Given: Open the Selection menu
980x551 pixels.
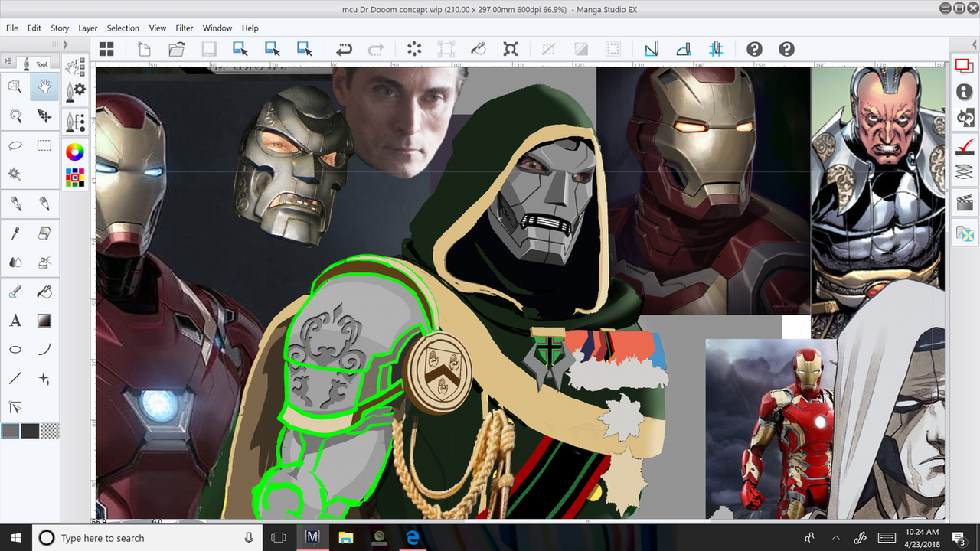Looking at the screenshot, I should 123,28.
